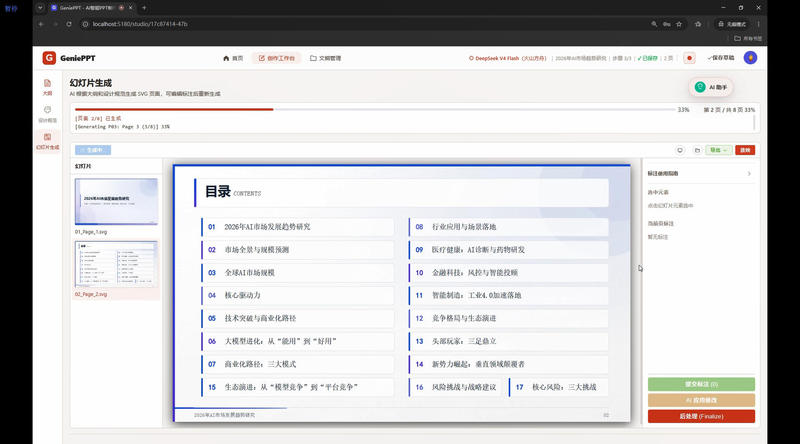
Task: Select contents item 10 on the slide
Action: [x=508, y=273]
